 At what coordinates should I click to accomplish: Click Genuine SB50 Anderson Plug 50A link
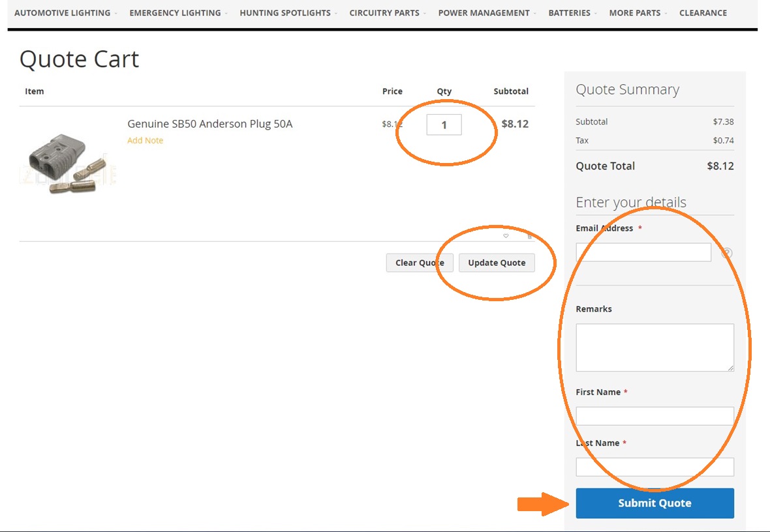[209, 124]
